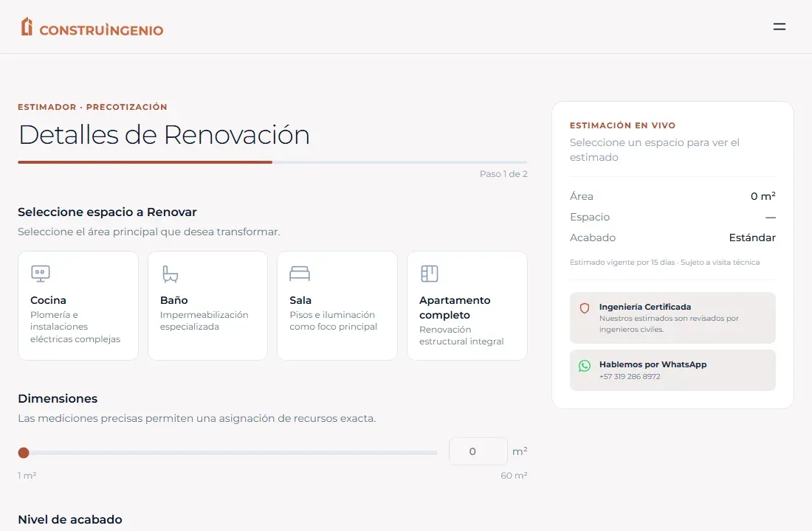Click the '60 m²' maximum label

tap(514, 476)
